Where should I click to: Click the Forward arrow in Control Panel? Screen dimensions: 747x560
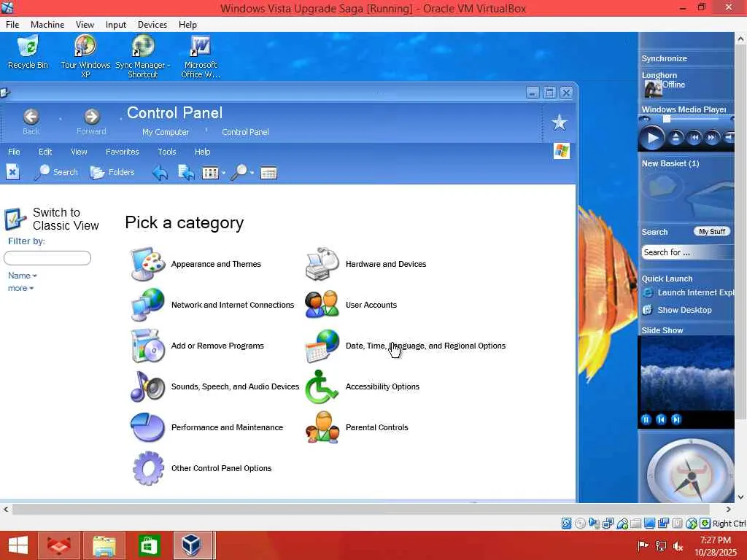tap(91, 117)
